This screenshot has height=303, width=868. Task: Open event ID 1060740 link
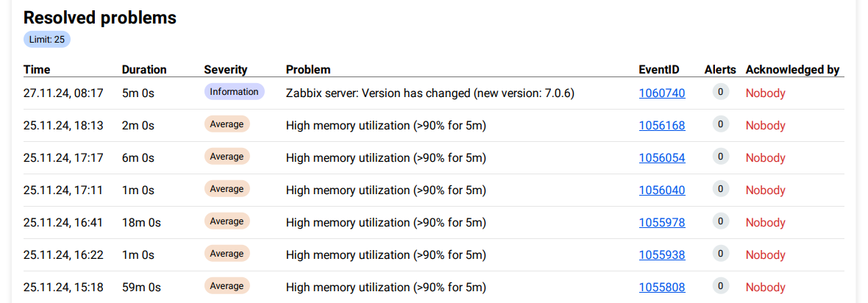click(661, 93)
